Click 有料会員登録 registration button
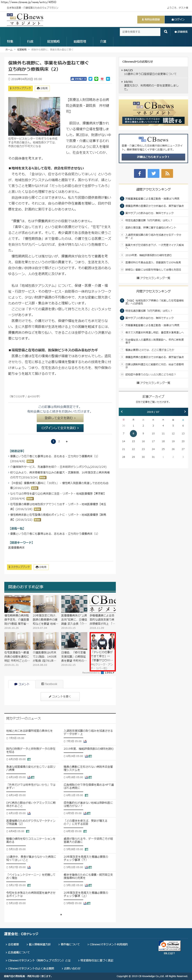This screenshot has height=980, width=192. click(x=151, y=19)
